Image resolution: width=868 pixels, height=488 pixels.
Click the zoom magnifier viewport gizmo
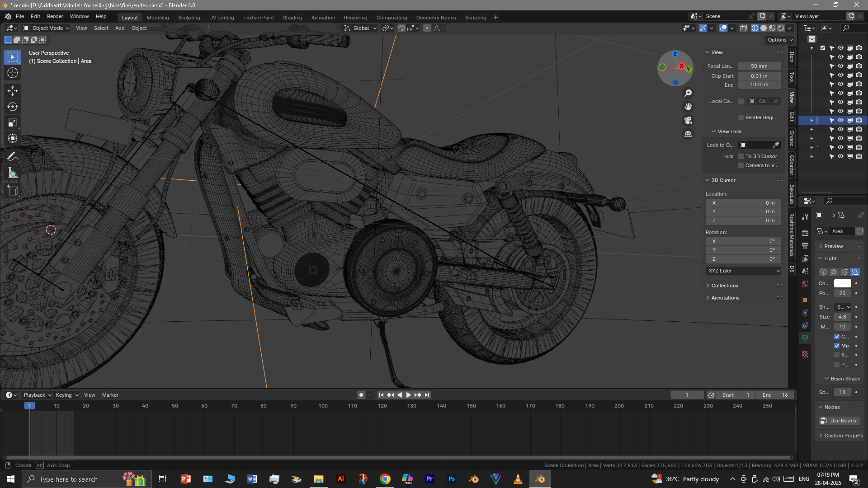click(x=688, y=93)
